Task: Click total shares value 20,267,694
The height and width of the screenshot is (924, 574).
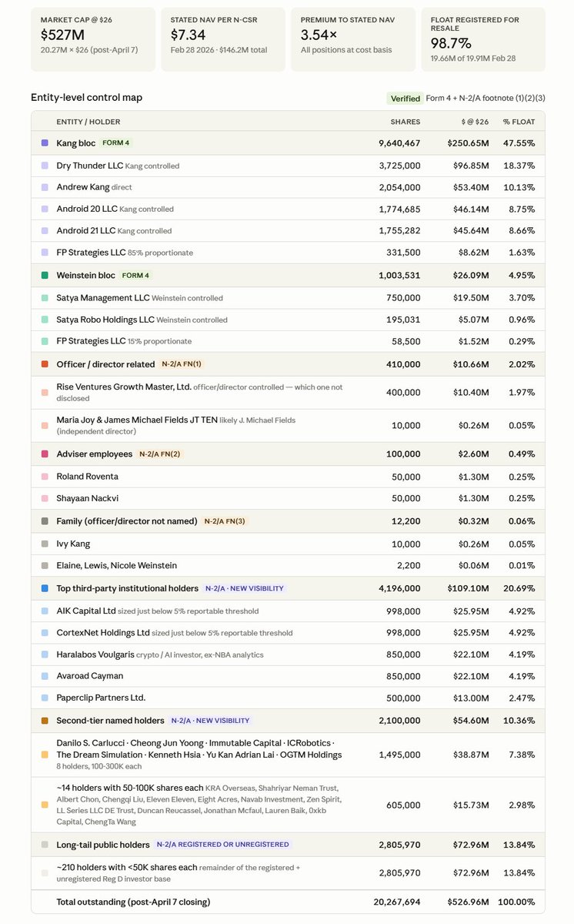Action: point(397,901)
